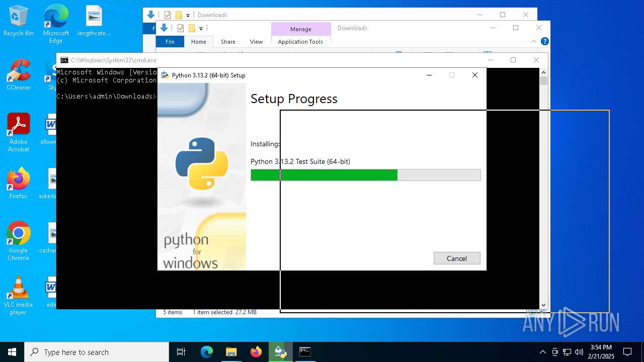Open Customize Quick Access dropdown in back Downloads

pos(188,16)
